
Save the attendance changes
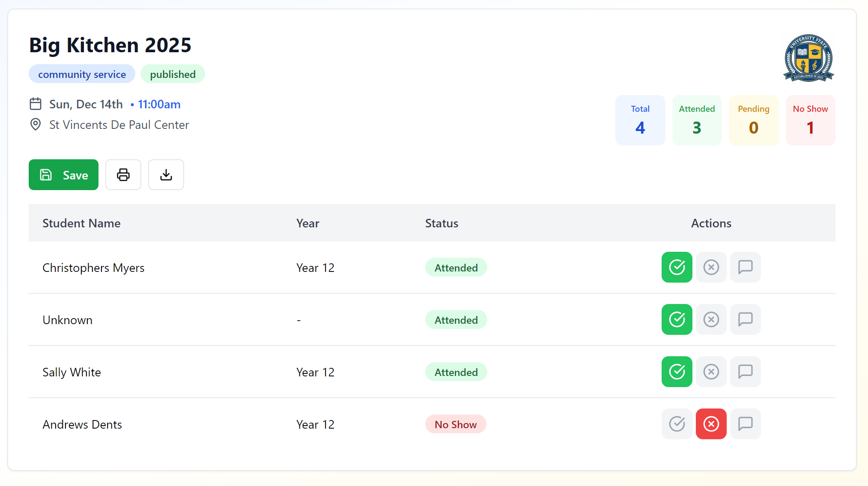63,175
